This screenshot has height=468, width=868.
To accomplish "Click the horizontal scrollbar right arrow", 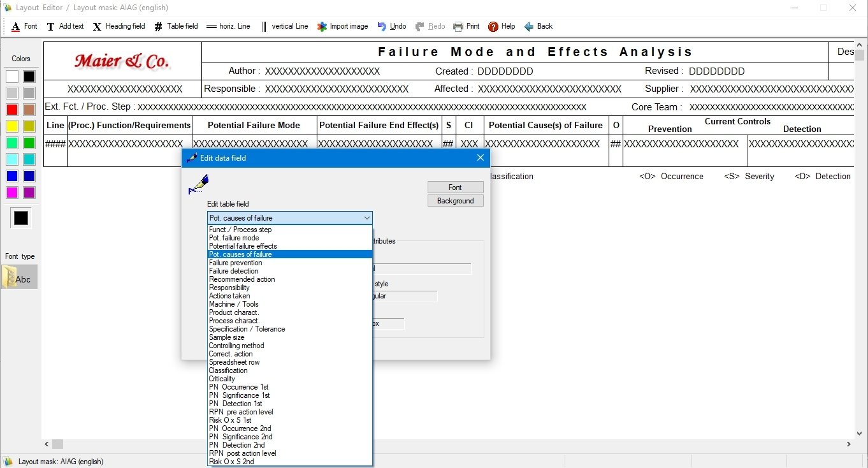I will click(x=849, y=444).
